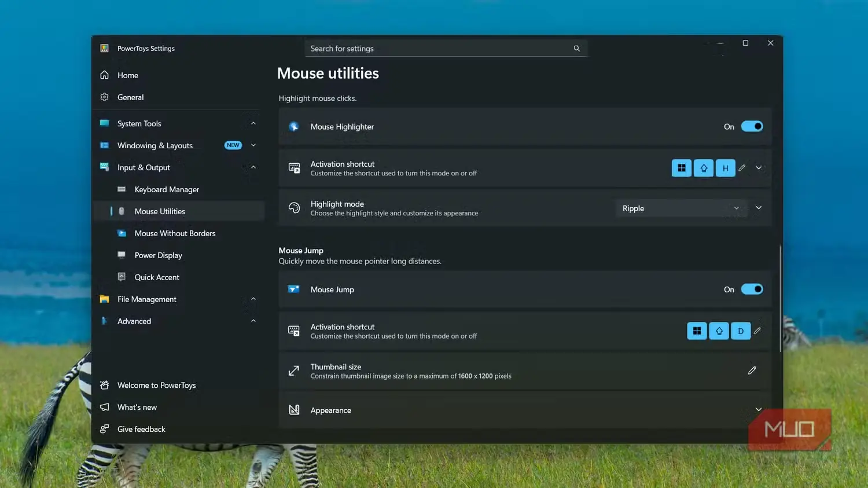Screen dimensions: 868x488
Task: Click the D key in Mouse Jump shortcut
Action: [741, 331]
